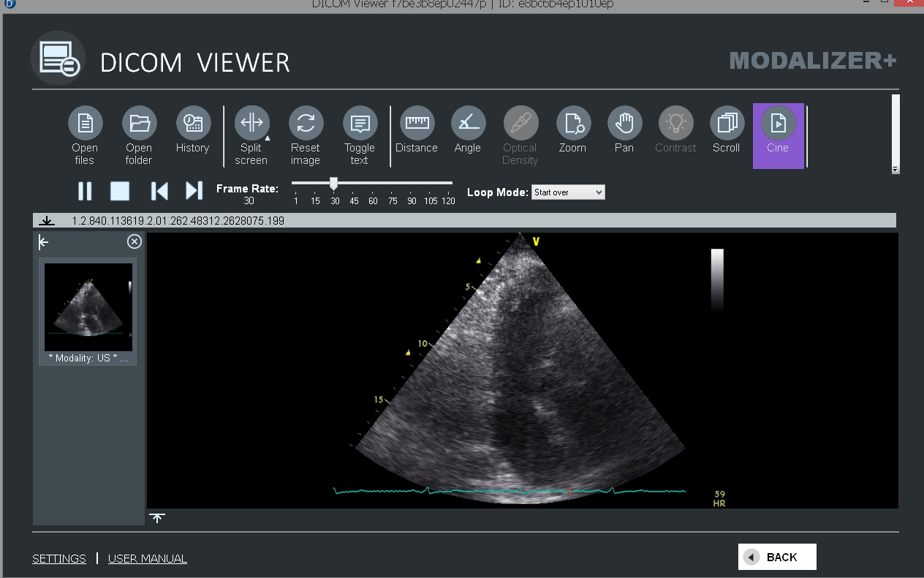Click the Reset image icon
Screen dimensions: 924x578
coord(306,124)
